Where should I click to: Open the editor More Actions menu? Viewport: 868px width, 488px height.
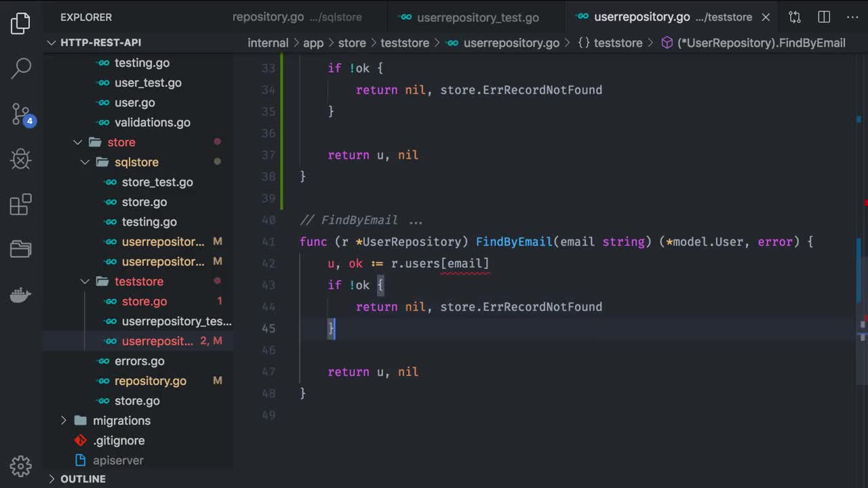852,17
